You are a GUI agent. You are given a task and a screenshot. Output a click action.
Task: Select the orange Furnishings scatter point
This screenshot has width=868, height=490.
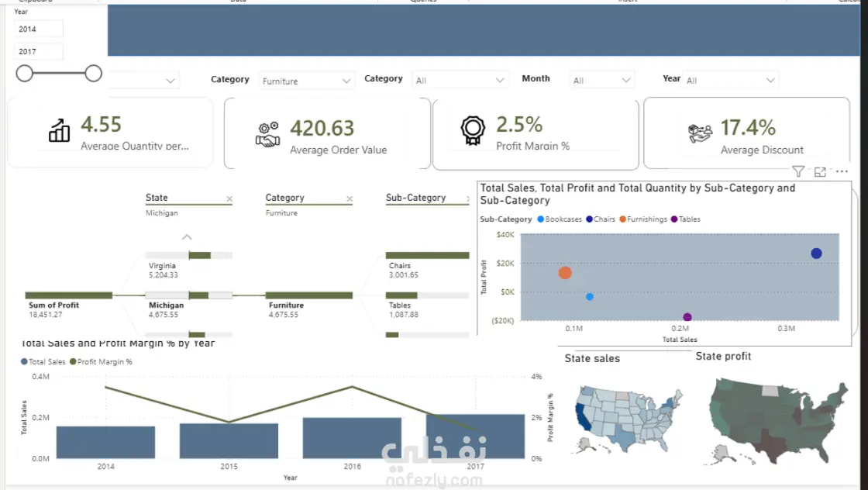(565, 273)
